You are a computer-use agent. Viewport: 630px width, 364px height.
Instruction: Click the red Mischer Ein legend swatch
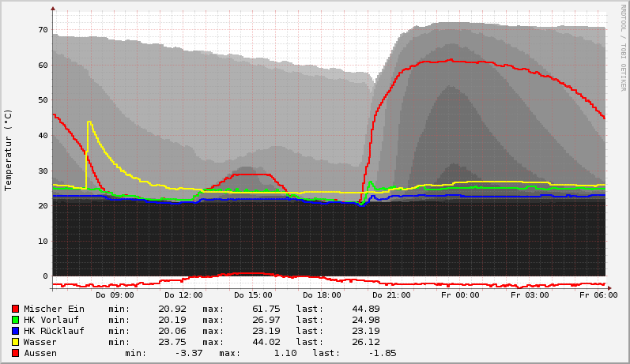coord(15,309)
